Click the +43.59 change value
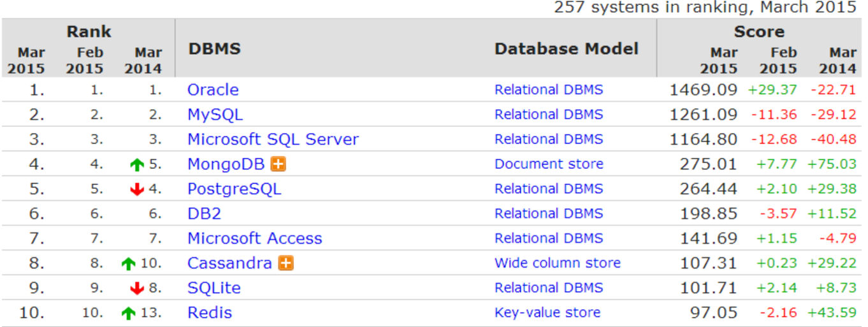Image resolution: width=868 pixels, height=327 pixels. point(832,312)
